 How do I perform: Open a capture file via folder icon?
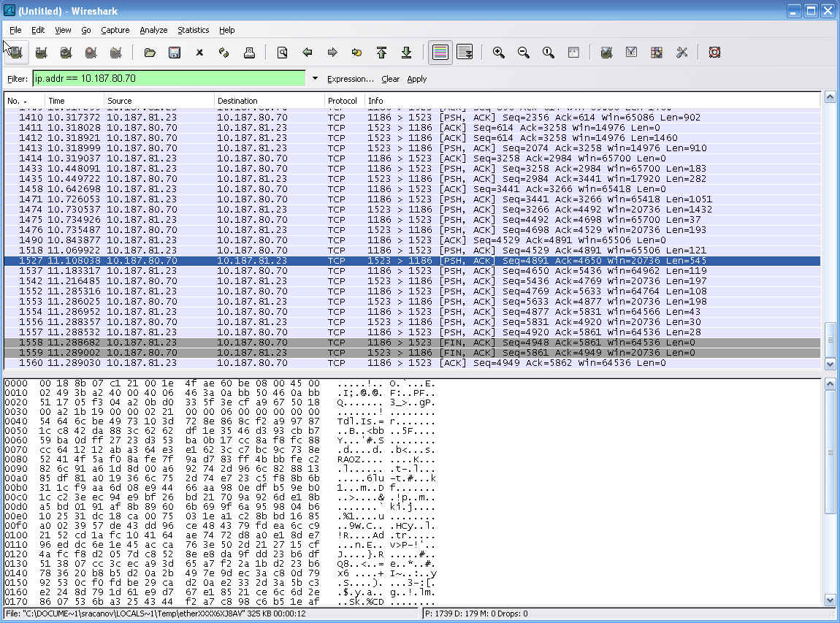pos(150,53)
